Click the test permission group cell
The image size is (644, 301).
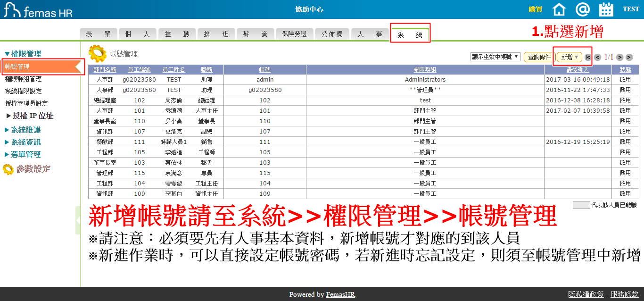pyautogui.click(x=425, y=100)
